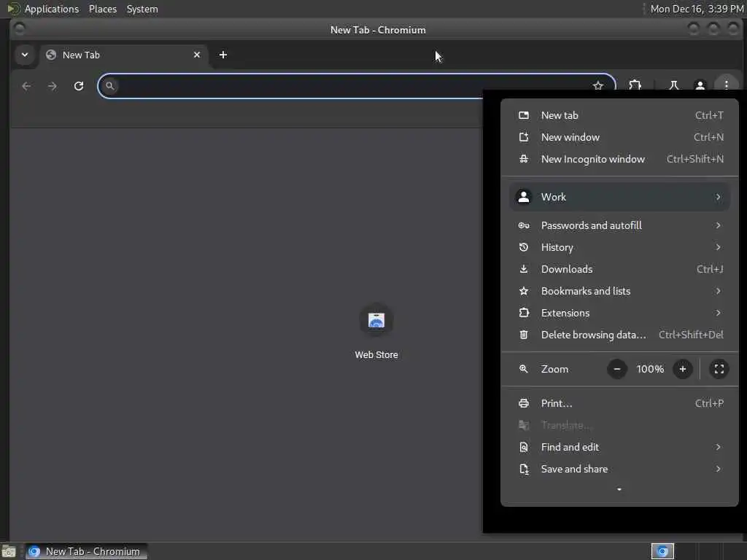Click the Find and edit page icon
Viewport: 747px width, 560px height.
click(524, 447)
